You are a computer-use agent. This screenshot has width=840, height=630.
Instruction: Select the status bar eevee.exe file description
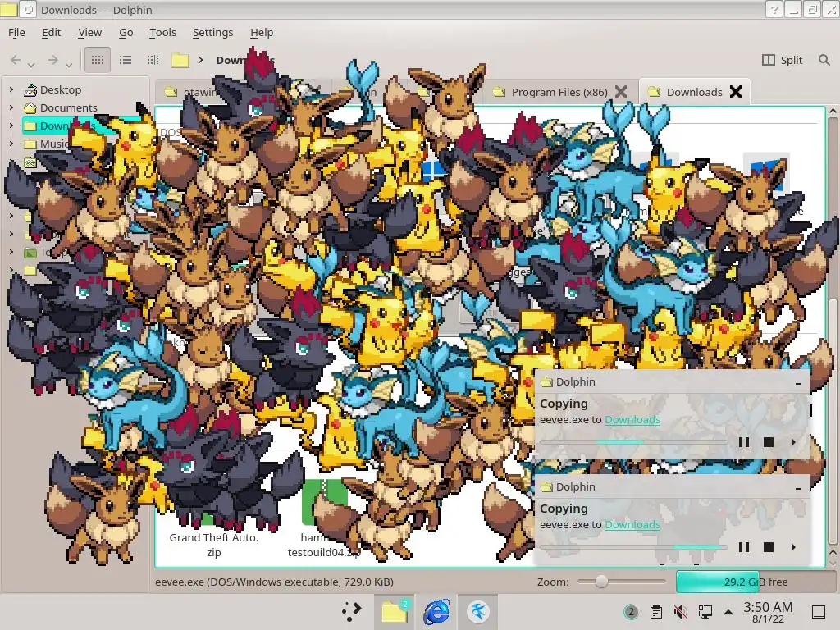click(x=274, y=582)
